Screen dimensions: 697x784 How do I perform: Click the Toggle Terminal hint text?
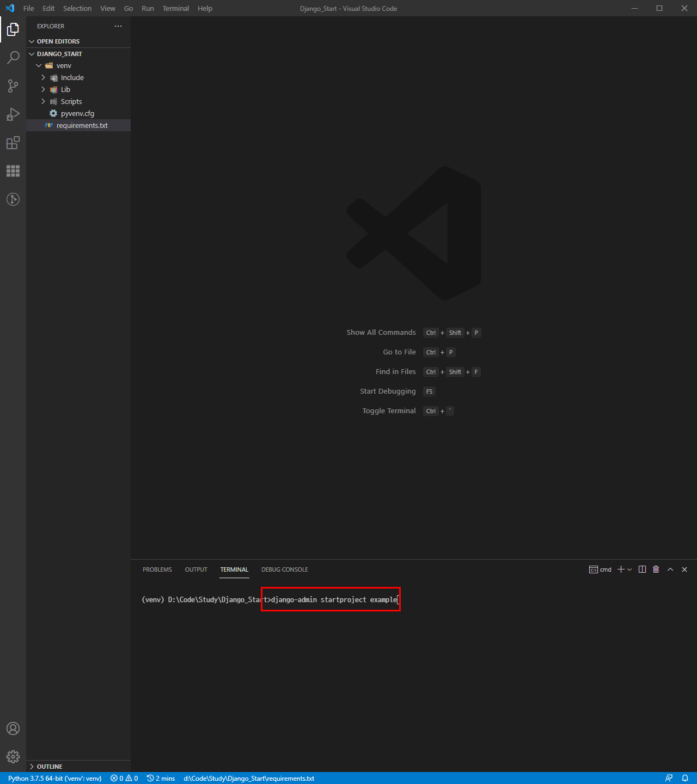(x=389, y=411)
